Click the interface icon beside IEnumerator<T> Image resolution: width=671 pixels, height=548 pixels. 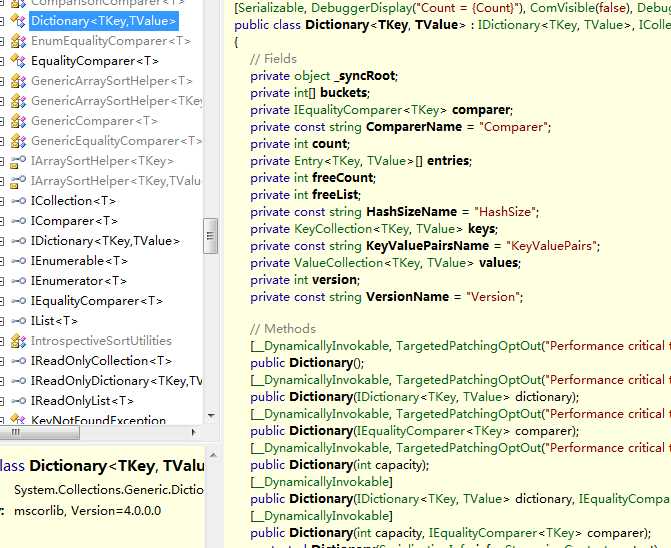point(18,281)
